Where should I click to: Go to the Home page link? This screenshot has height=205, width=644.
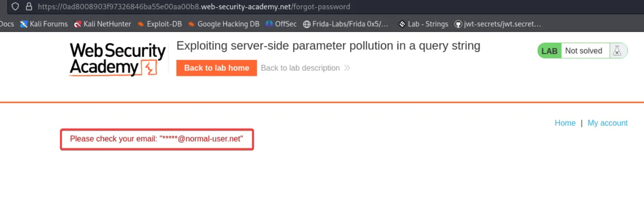click(565, 123)
